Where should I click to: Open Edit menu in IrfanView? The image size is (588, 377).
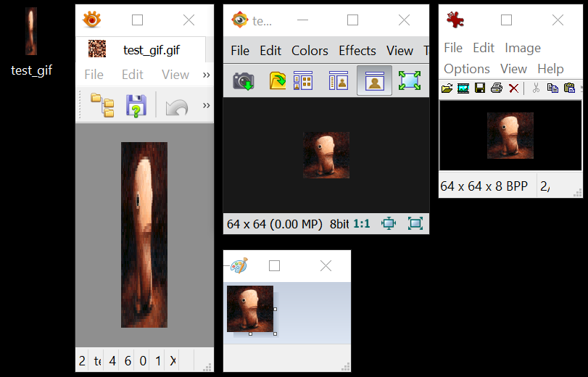484,48
